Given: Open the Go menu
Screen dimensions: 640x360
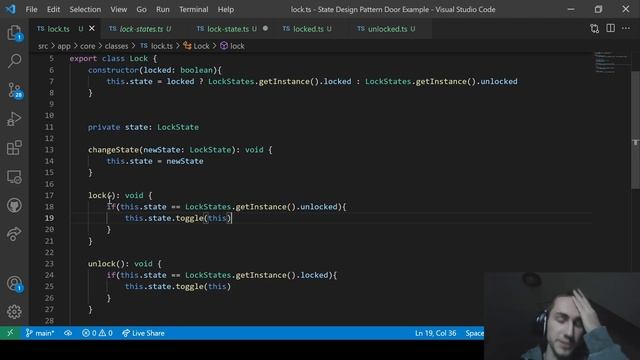Looking at the screenshot, I should click(141, 9).
